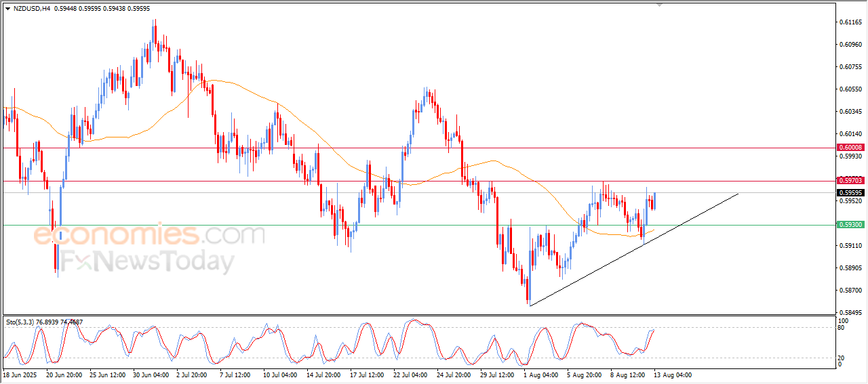Click the black 0.59595 current price tag

tap(850, 192)
